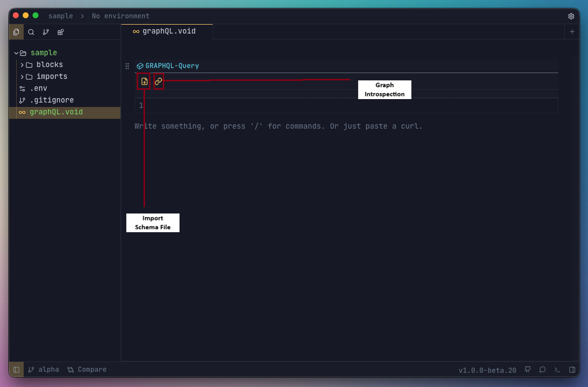Click Compare in the status bar
This screenshot has height=387, width=588.
[x=87, y=370]
